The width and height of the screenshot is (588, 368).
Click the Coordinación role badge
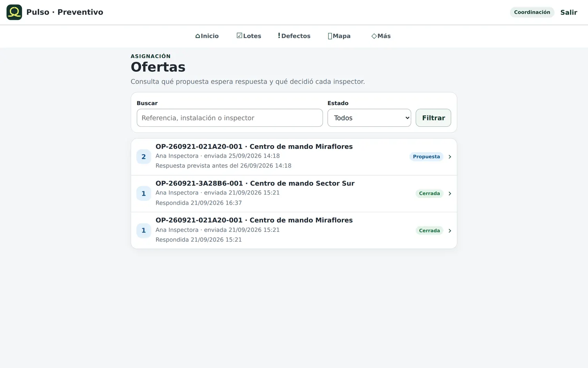pyautogui.click(x=532, y=12)
